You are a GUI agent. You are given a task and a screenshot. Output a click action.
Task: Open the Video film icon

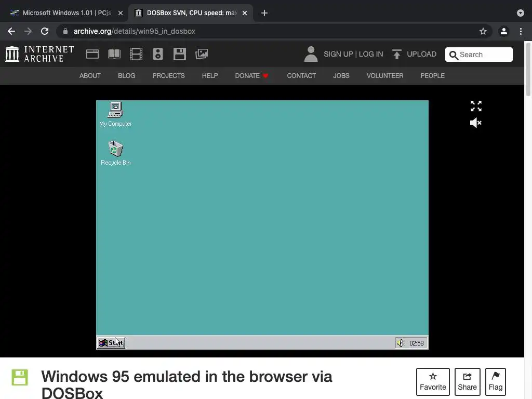tap(136, 54)
